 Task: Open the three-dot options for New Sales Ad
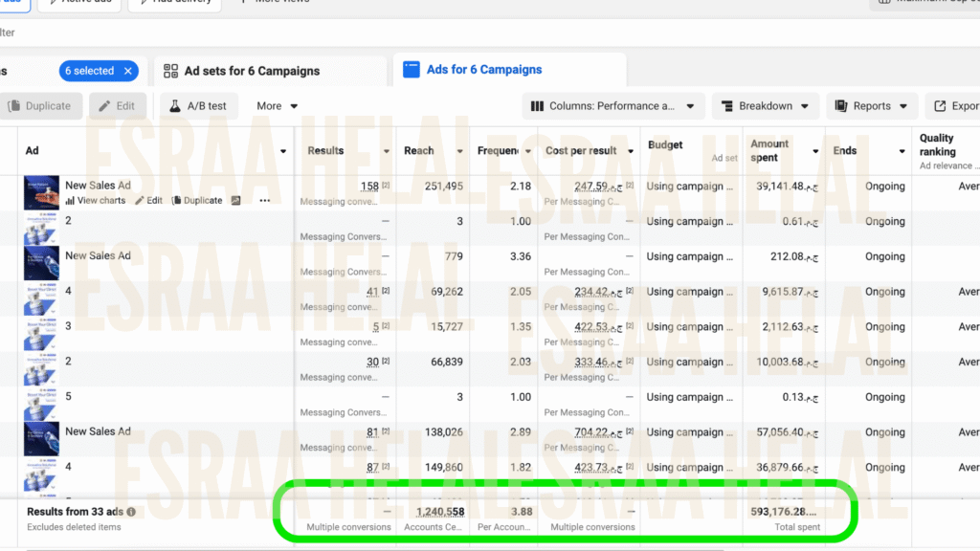[x=265, y=201]
